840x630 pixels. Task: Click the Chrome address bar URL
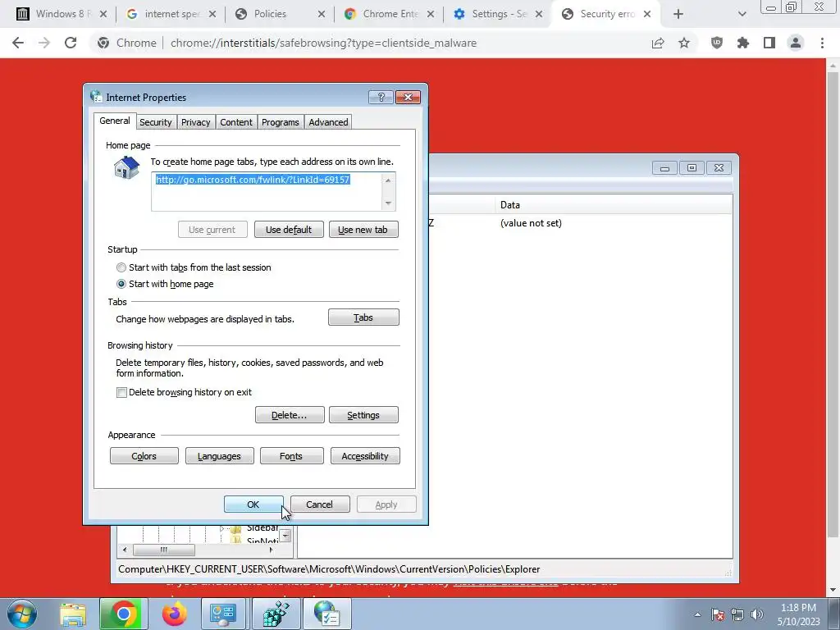[x=323, y=43]
